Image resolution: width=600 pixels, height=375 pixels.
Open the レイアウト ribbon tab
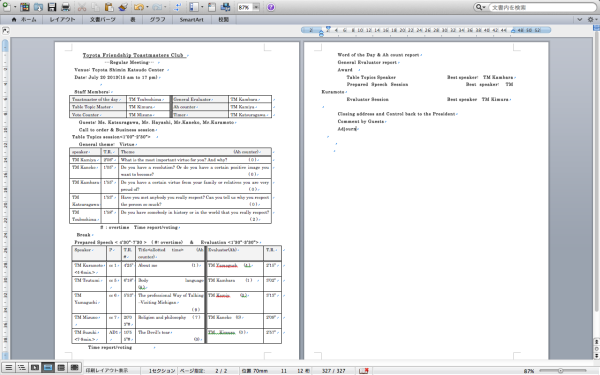[x=62, y=20]
